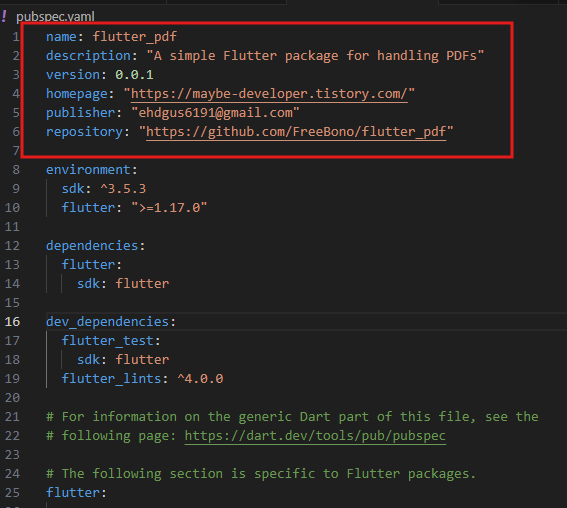This screenshot has width=567, height=508.
Task: Click the flutter_lints key on line 19
Action: 111,379
